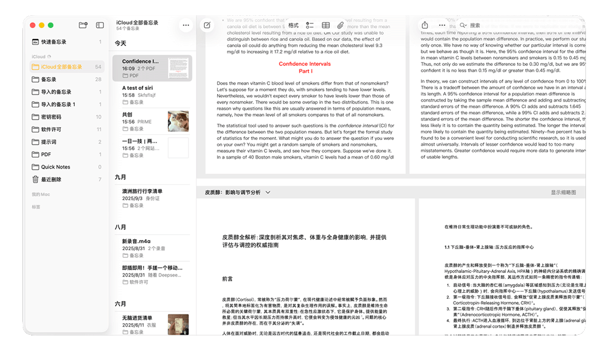Open the notes list ellipsis menu
This screenshot has height=364, width=607.
(x=186, y=25)
